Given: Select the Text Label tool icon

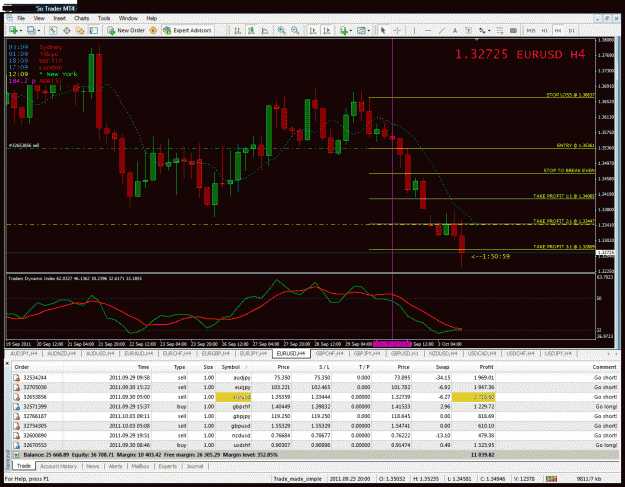Looking at the screenshot, I should [468, 31].
